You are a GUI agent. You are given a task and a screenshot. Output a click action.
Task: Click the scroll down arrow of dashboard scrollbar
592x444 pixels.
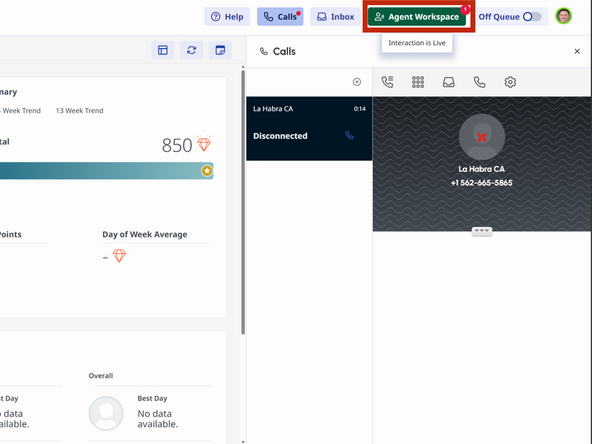[x=243, y=441]
